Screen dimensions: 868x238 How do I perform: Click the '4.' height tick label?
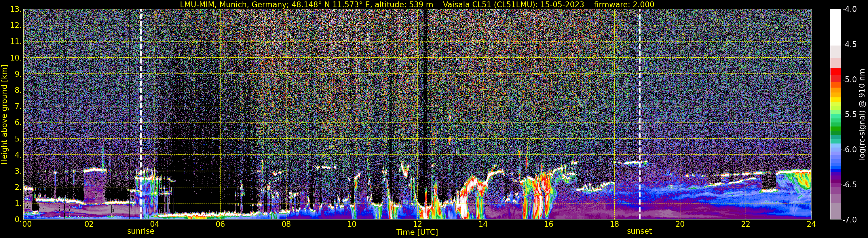coord(18,155)
